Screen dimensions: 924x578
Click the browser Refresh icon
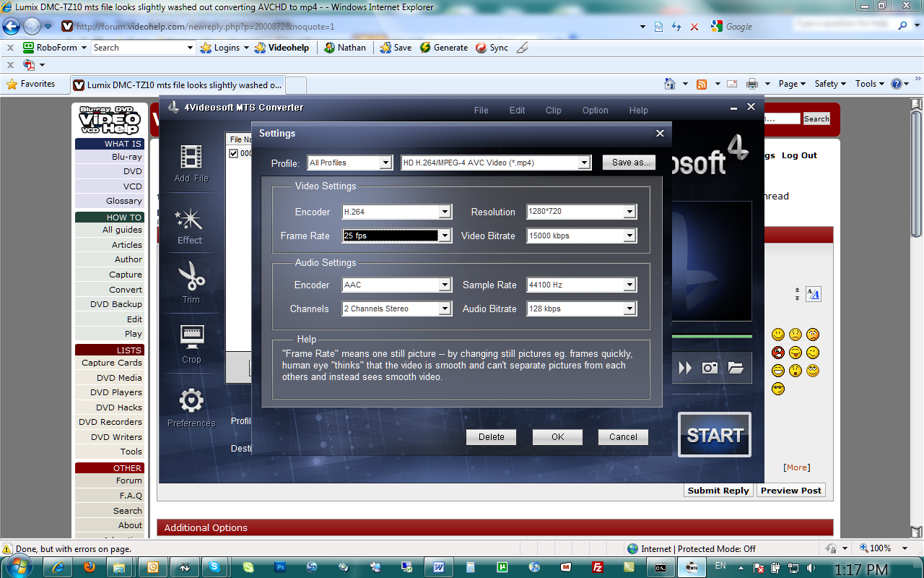pos(676,27)
